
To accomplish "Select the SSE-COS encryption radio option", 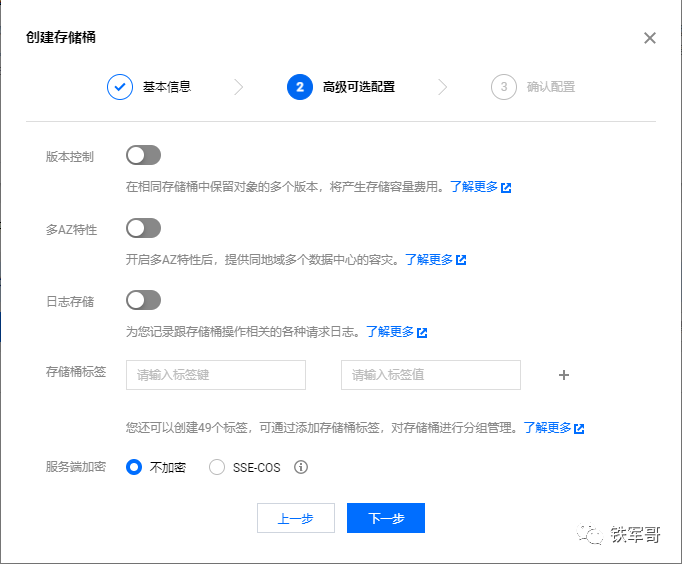I will pos(217,467).
